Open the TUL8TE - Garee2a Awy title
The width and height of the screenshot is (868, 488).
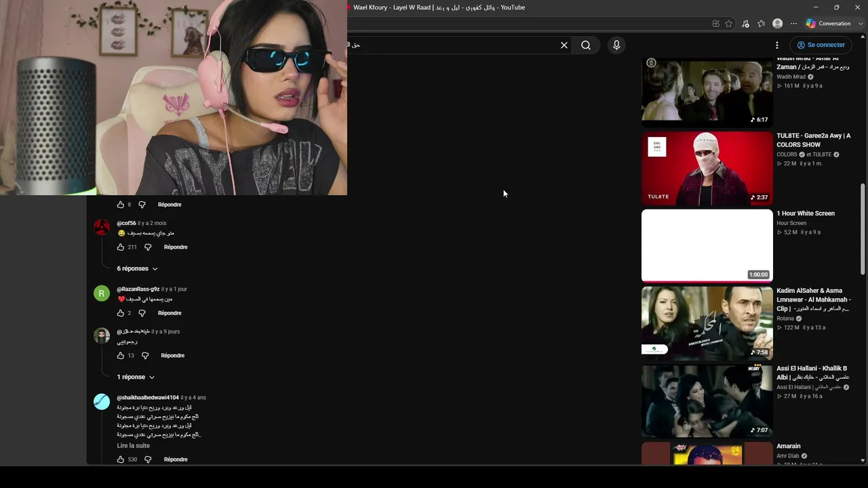pos(814,140)
